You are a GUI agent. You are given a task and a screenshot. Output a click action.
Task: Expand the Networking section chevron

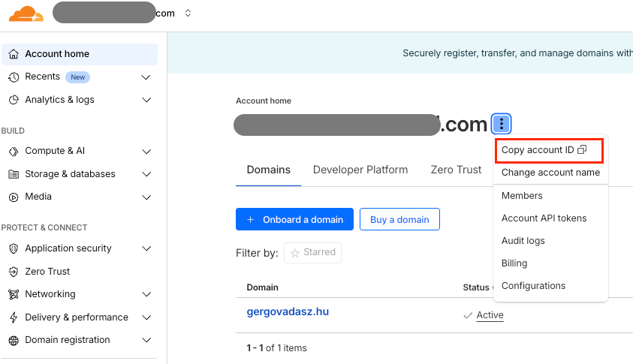146,294
